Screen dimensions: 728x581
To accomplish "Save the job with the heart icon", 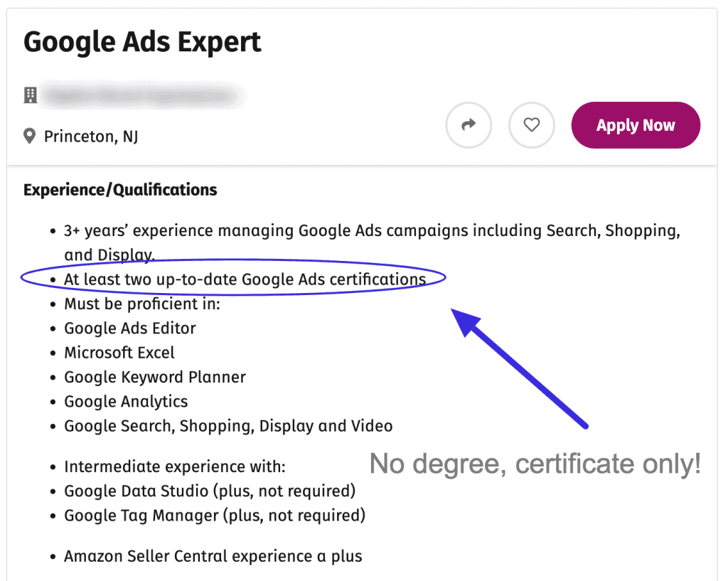I will (531, 125).
